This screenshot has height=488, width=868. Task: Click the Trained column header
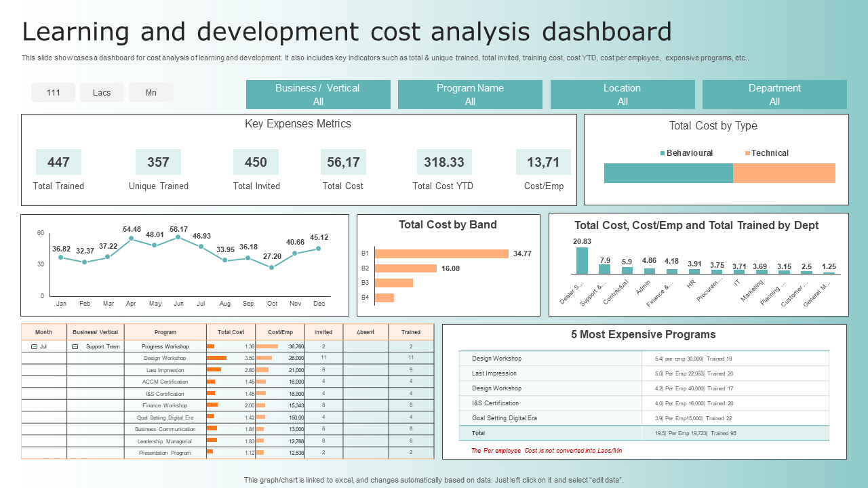tap(411, 332)
